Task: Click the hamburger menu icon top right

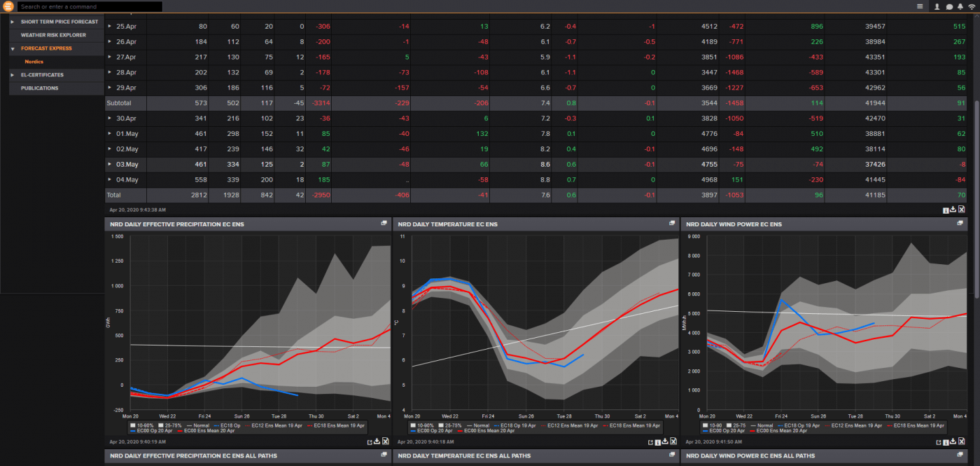Action: 920,6
